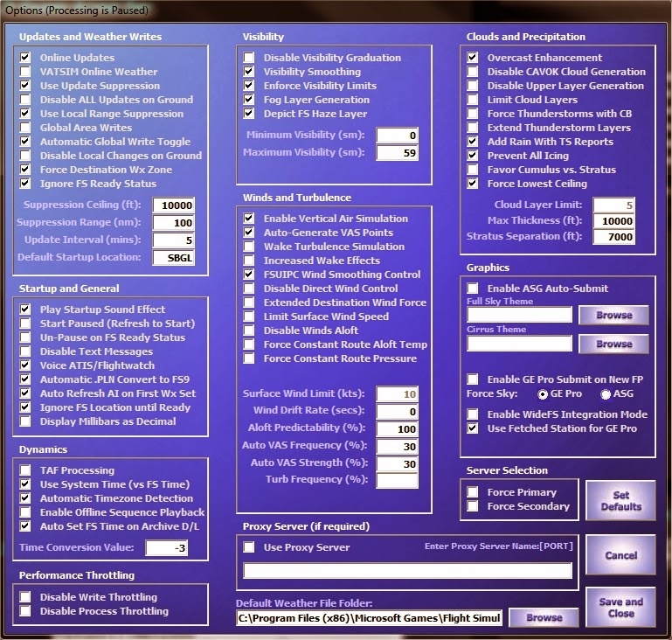672x640 pixels.
Task: Check Force Secondary server
Action: pos(472,506)
